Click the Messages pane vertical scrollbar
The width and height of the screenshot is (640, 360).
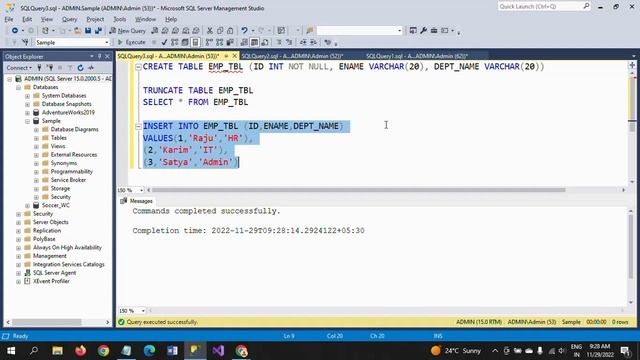[x=631, y=247]
